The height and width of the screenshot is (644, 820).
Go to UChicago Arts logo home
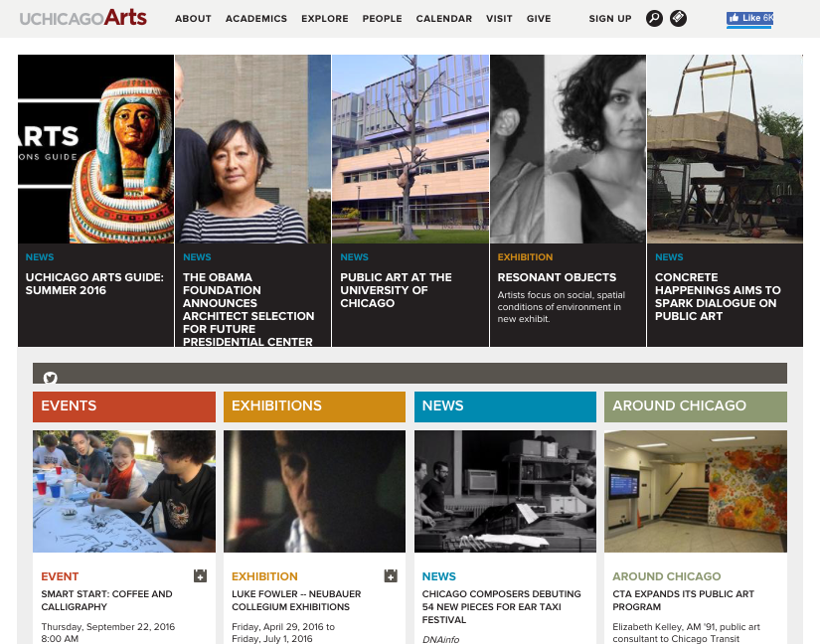tap(83, 18)
